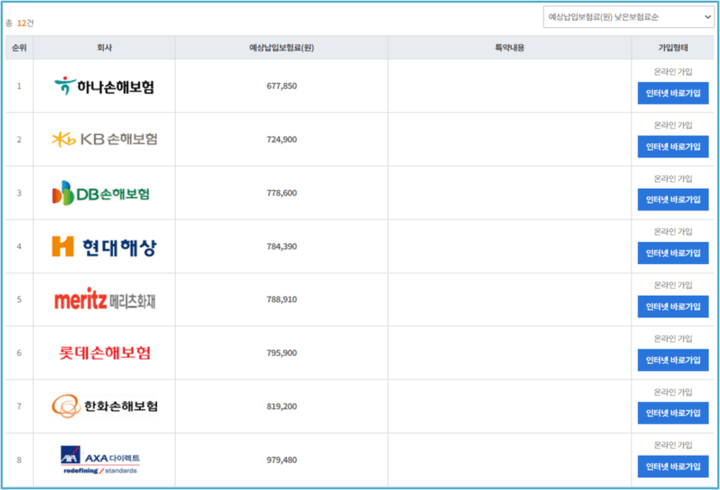Click rank number 8 for AXA 다이렉트
720x490 pixels.
(x=19, y=460)
